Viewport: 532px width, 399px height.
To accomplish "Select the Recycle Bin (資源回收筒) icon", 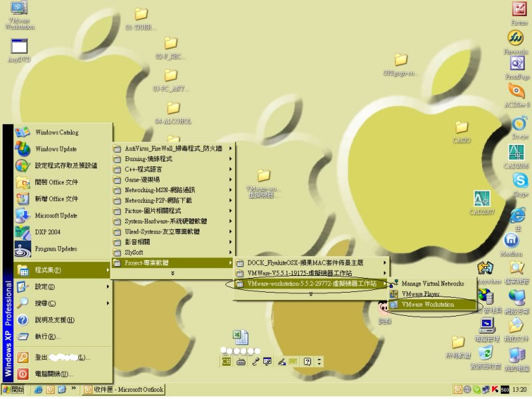I will (x=485, y=357).
